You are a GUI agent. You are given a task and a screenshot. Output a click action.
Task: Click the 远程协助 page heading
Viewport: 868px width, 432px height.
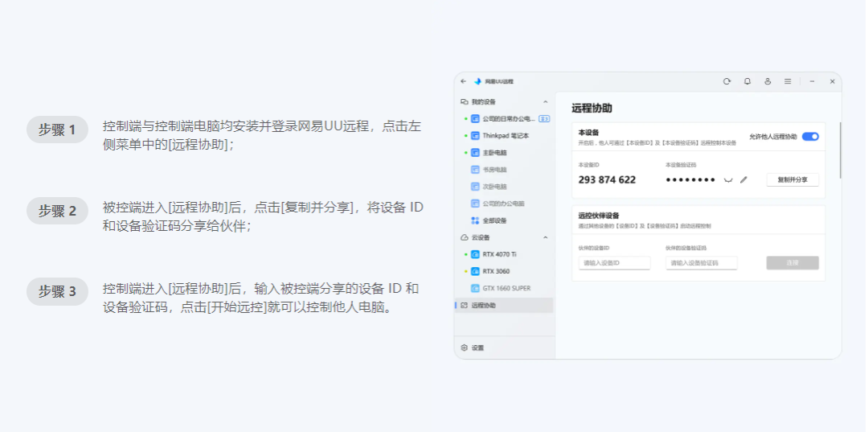[x=592, y=108]
